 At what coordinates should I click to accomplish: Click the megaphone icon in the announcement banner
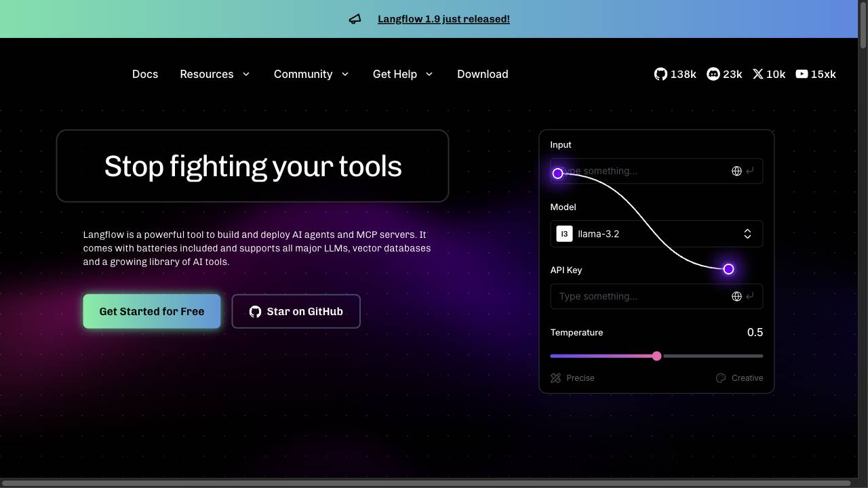coord(355,19)
